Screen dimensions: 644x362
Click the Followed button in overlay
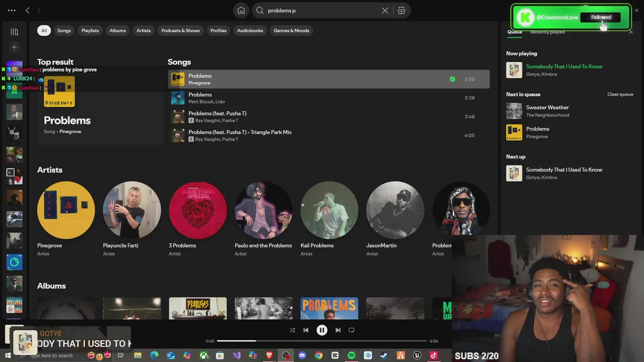[x=601, y=17]
